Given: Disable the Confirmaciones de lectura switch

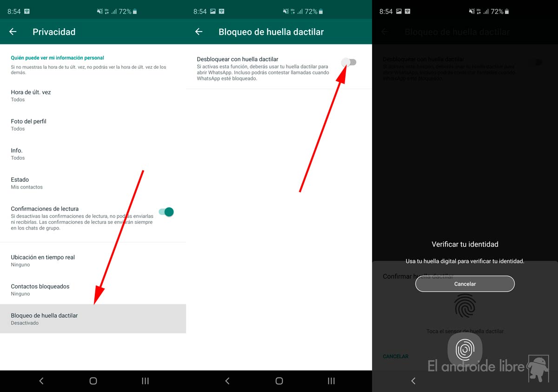Looking at the screenshot, I should [x=166, y=212].
